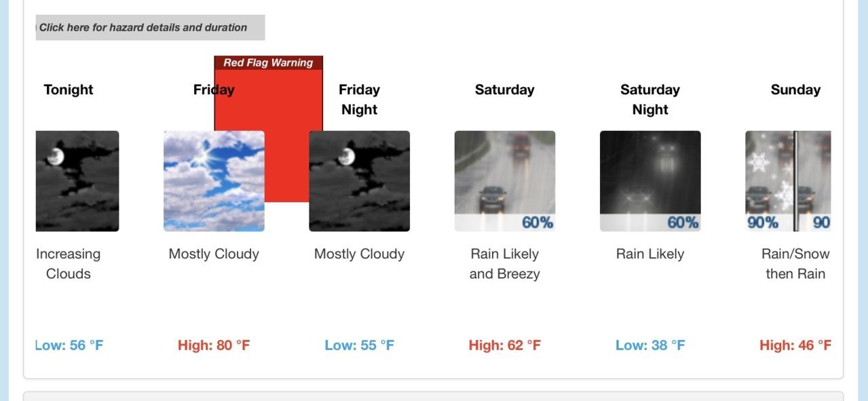This screenshot has width=868, height=401.
Task: Click Saturday's 60% precipitation chance label
Action: [x=537, y=223]
